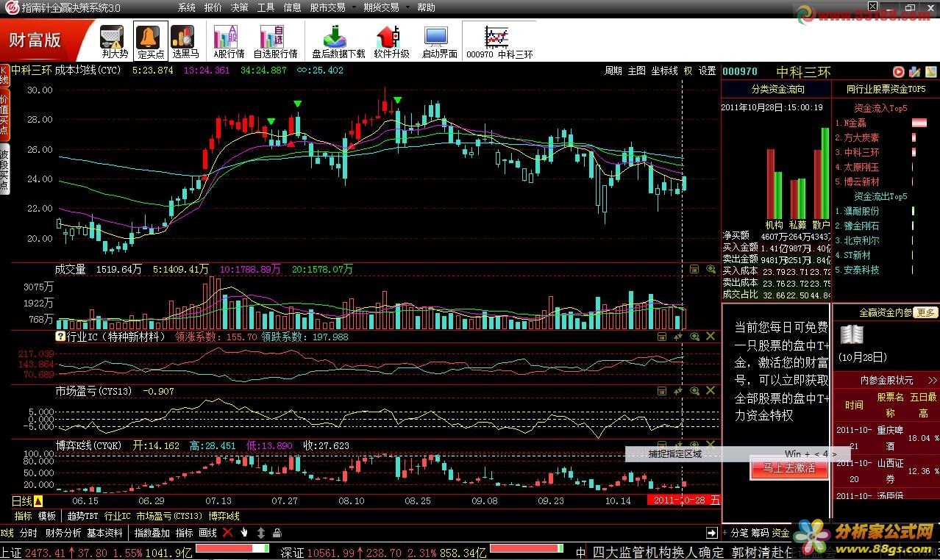Open A股行情 quotes icon

(x=229, y=41)
